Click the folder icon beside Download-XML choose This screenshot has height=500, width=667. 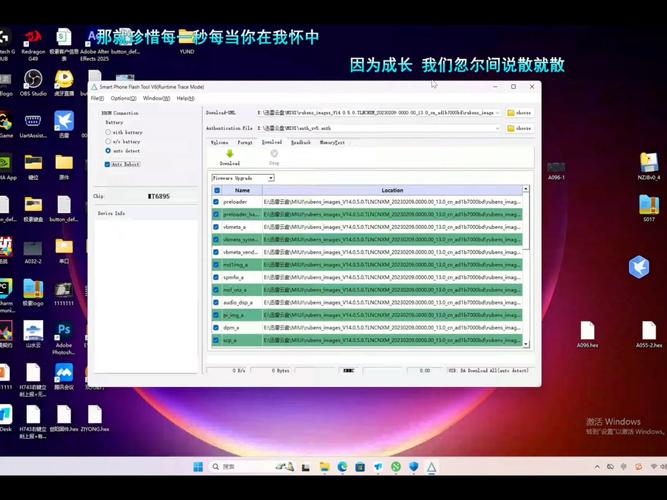(511, 113)
